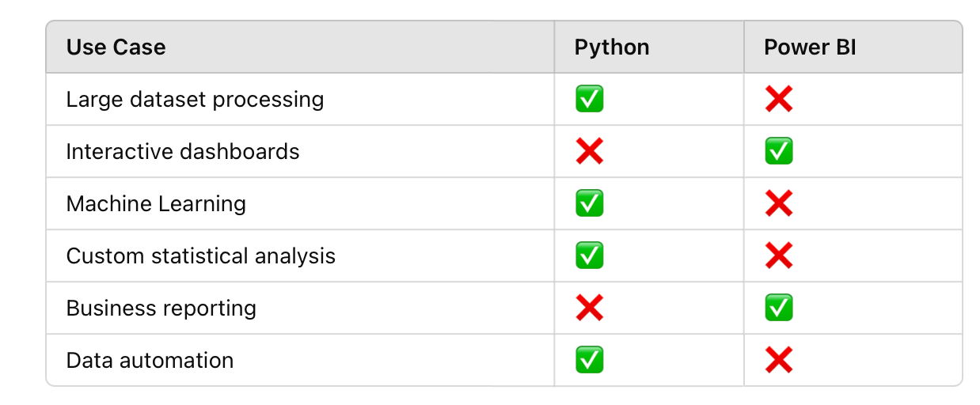Click the Large dataset processing row label
Viewport: 980px width, 405px height.
[x=195, y=100]
